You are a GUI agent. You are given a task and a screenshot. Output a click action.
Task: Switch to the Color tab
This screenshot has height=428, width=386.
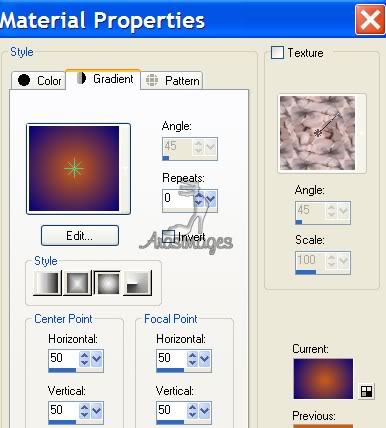pos(39,80)
